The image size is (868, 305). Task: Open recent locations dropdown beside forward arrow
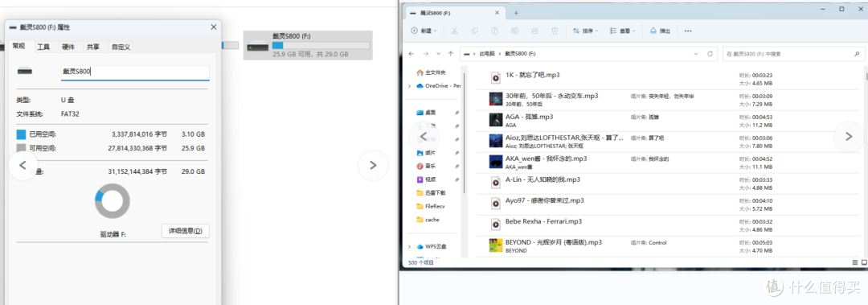coord(439,54)
